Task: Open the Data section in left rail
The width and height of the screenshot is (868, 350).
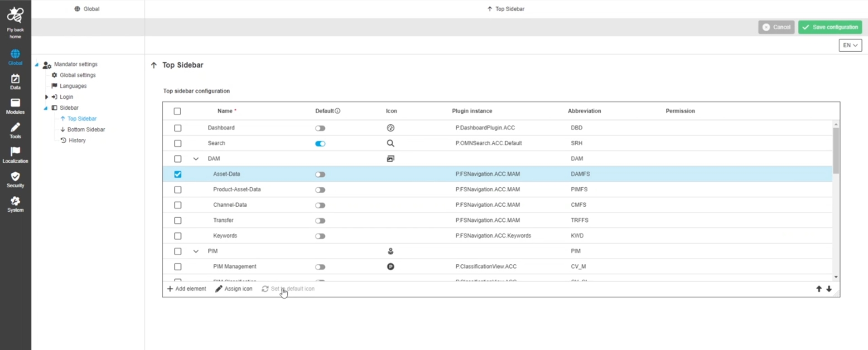Action: (x=15, y=82)
